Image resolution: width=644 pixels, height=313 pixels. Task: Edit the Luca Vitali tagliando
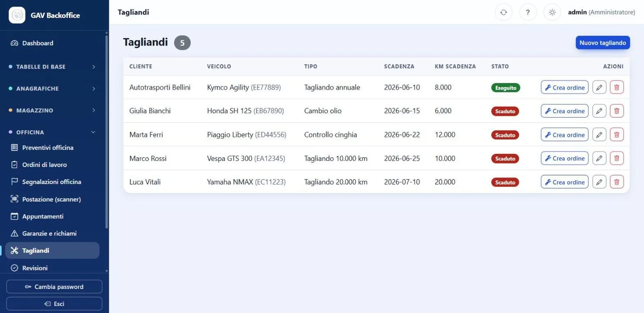[599, 182]
